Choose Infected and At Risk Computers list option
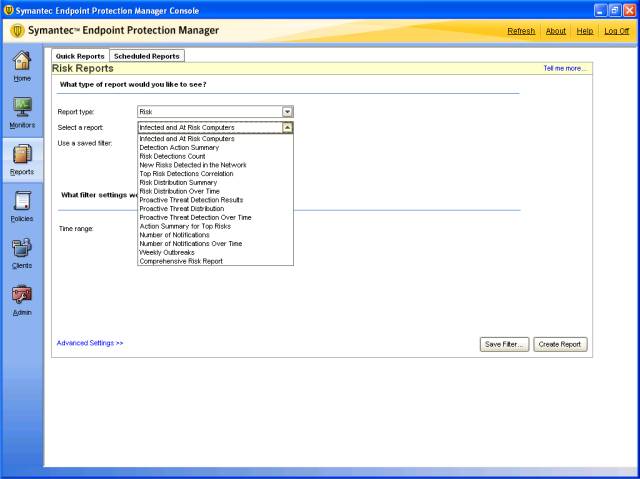640x479 pixels. [x=215, y=139]
